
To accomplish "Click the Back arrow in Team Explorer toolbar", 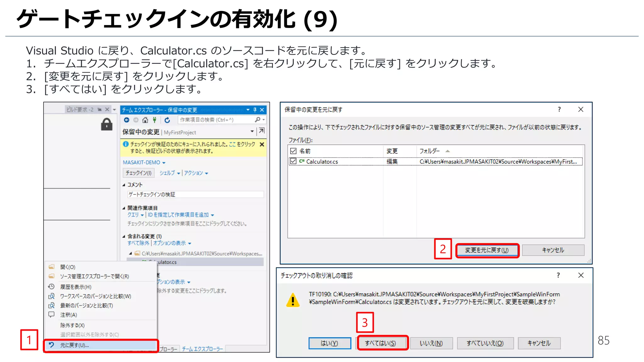I will pos(126,120).
